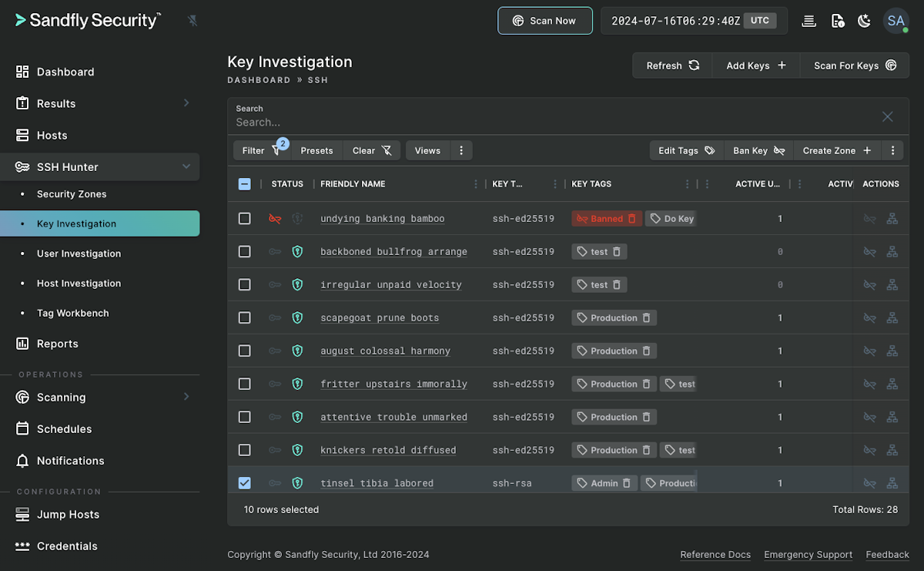Expand the Scanning submenu
This screenshot has height=571, width=924.
pyautogui.click(x=186, y=398)
